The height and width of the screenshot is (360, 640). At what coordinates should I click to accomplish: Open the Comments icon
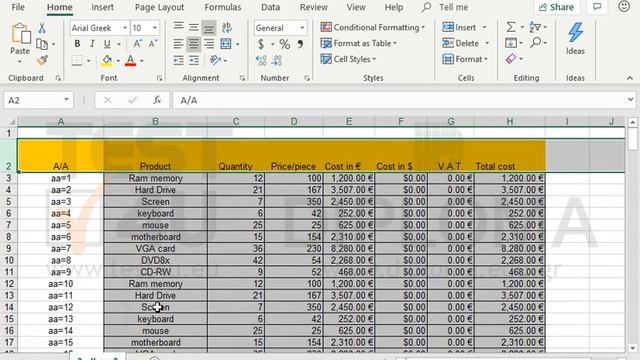pyautogui.click(x=597, y=7)
